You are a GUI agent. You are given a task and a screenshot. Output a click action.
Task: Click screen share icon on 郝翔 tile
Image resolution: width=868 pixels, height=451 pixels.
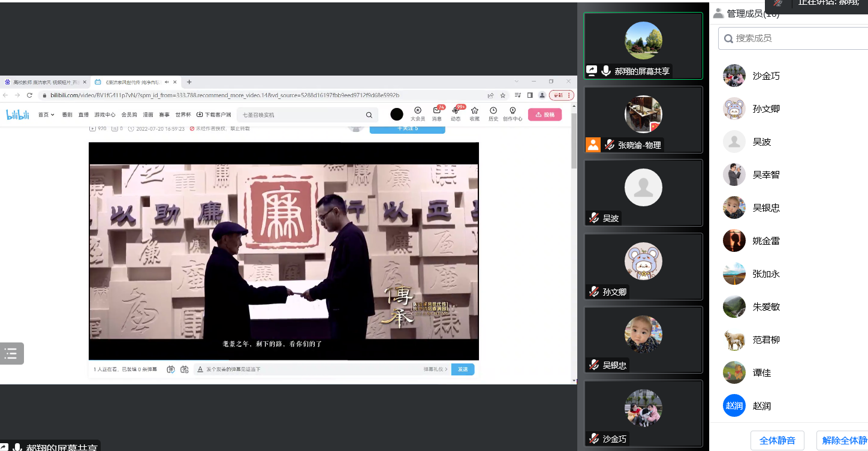(x=592, y=71)
